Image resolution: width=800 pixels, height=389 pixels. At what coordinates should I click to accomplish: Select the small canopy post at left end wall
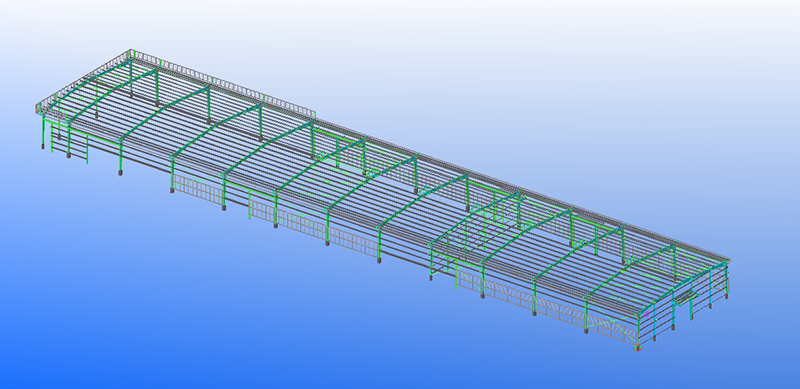pos(87,149)
